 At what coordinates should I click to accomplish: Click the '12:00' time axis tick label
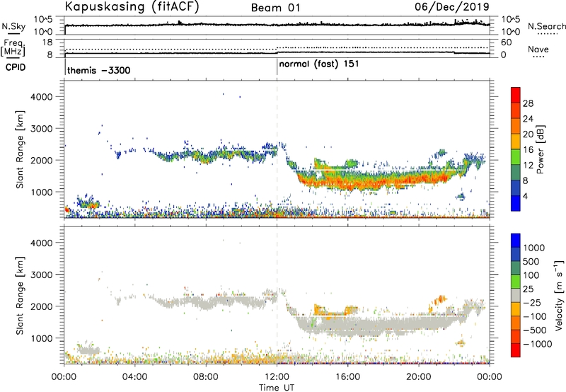coord(277,377)
